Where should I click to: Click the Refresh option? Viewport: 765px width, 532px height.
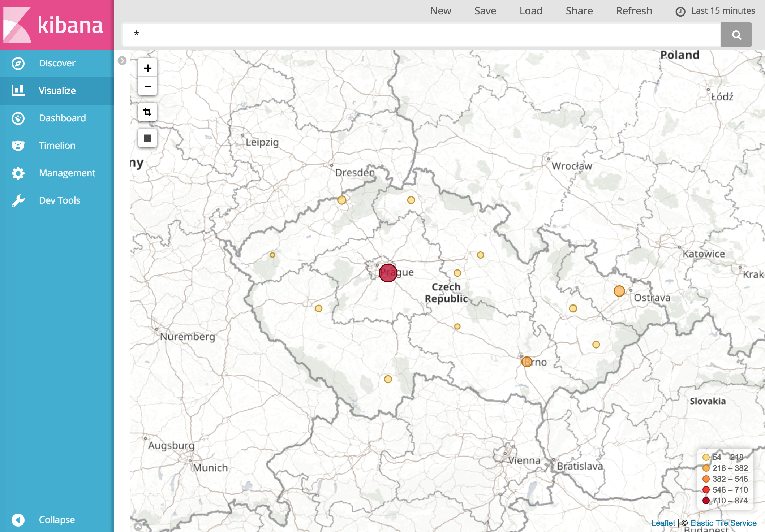point(634,11)
